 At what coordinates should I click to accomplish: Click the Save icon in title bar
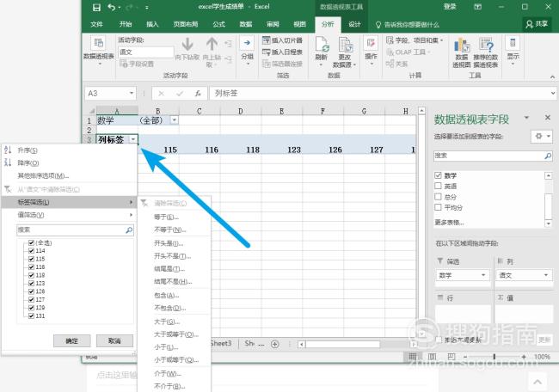point(96,7)
